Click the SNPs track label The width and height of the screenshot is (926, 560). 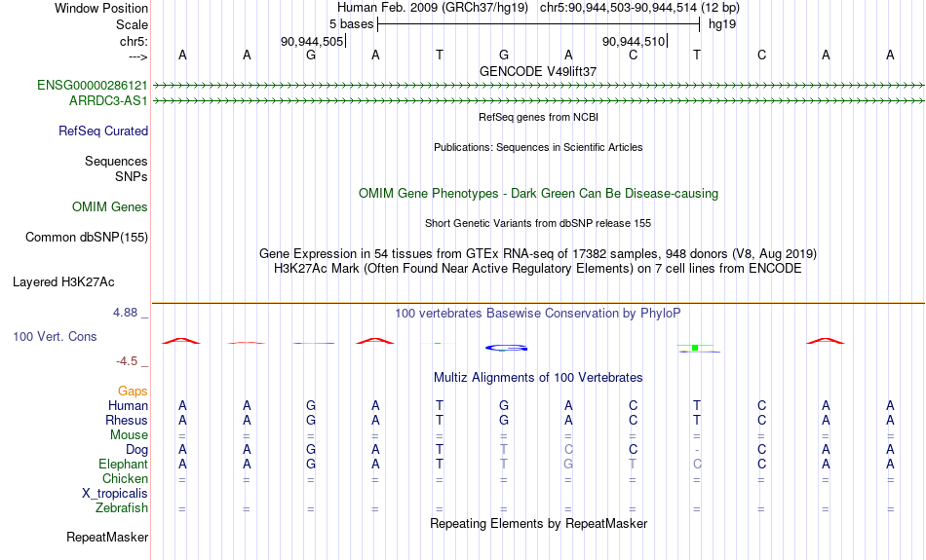[x=132, y=176]
